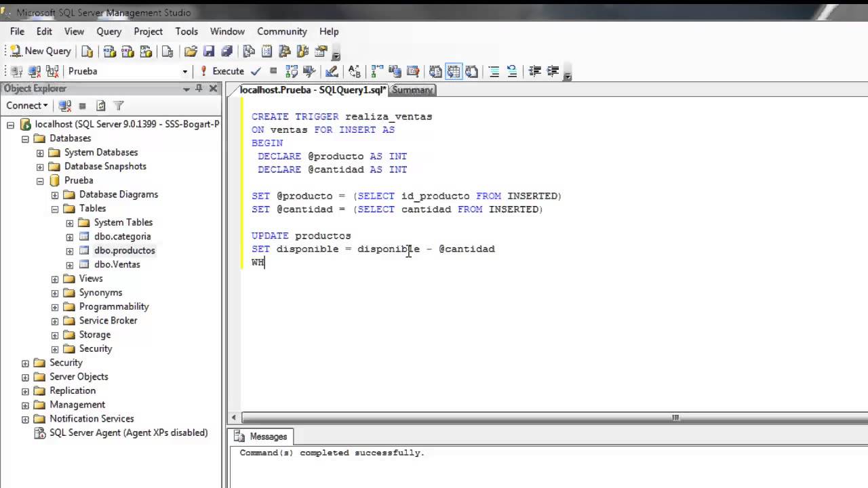The height and width of the screenshot is (488, 868).
Task: Click the New Query button
Action: [x=41, y=51]
